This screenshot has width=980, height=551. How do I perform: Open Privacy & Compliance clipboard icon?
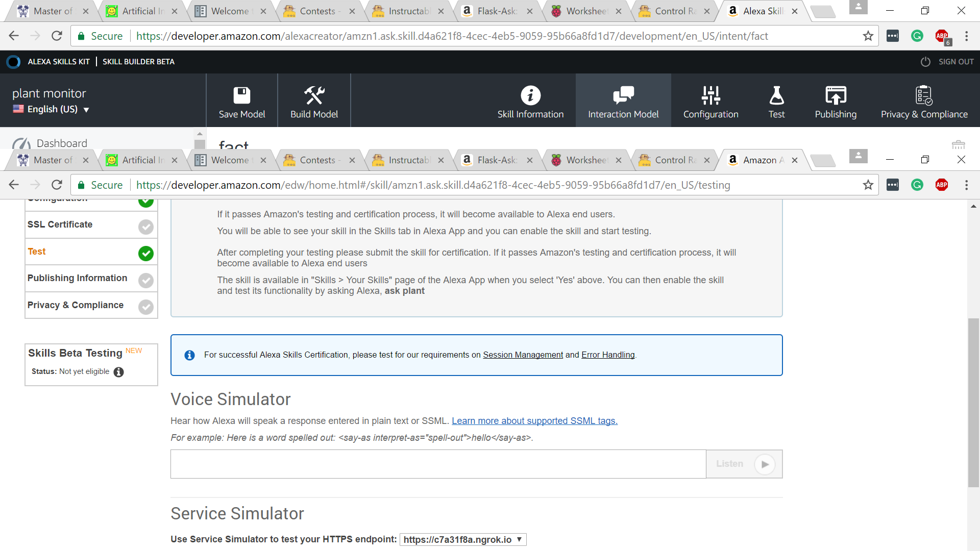point(924,95)
